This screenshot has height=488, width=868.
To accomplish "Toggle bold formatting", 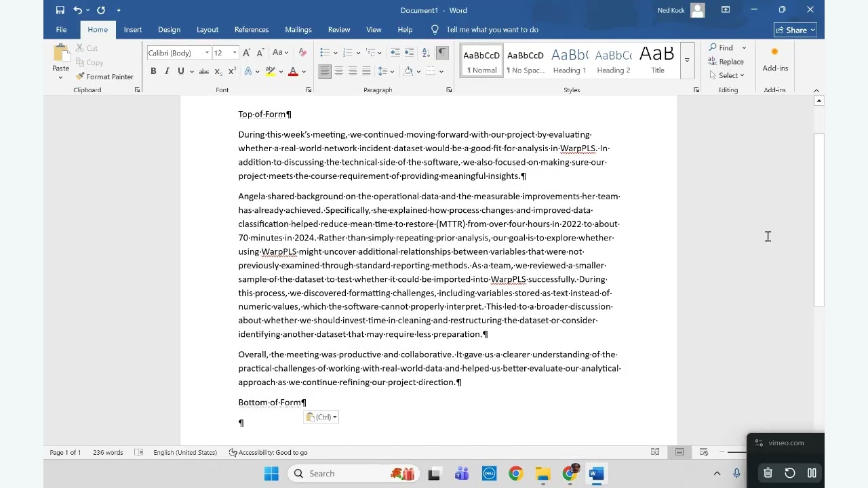I will (153, 71).
